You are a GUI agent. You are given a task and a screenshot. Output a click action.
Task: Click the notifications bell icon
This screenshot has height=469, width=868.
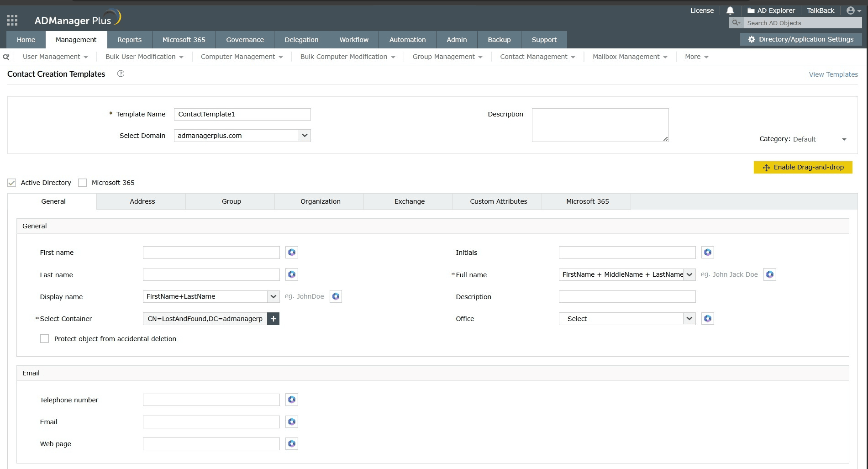(x=730, y=10)
